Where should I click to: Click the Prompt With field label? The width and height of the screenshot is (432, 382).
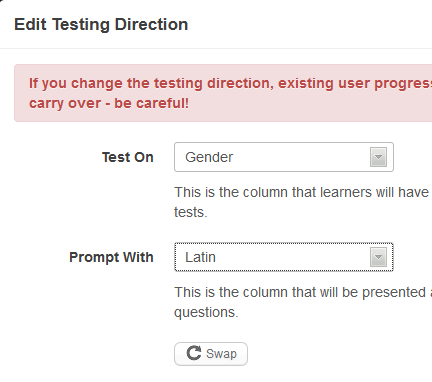tap(111, 257)
